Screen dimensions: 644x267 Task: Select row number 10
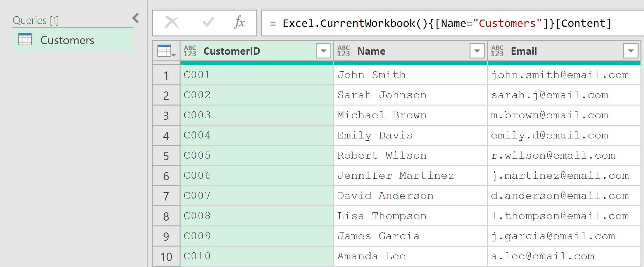pyautogui.click(x=166, y=256)
